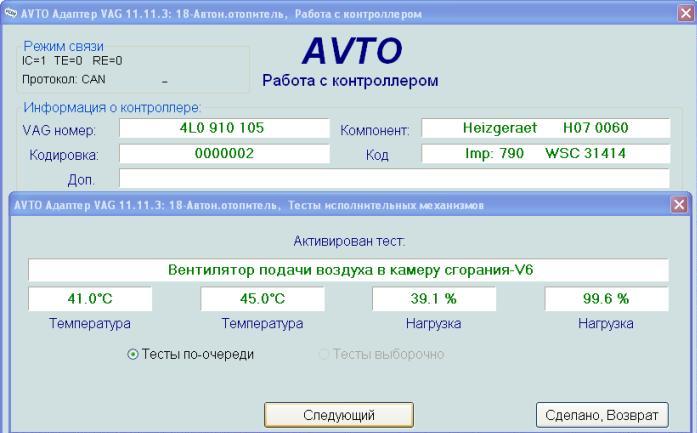The height and width of the screenshot is (433, 697).
Task: Click the empty Доп. field
Action: click(x=394, y=179)
